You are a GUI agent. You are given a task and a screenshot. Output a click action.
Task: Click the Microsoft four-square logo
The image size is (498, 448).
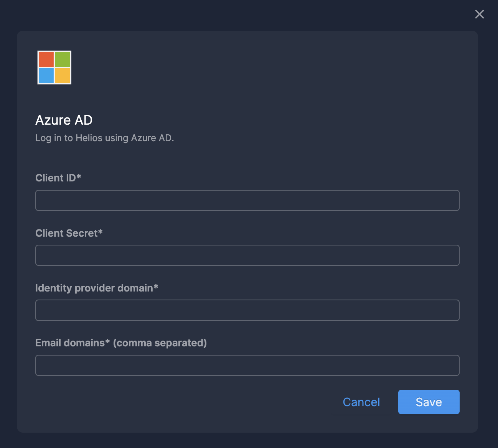[x=54, y=68]
